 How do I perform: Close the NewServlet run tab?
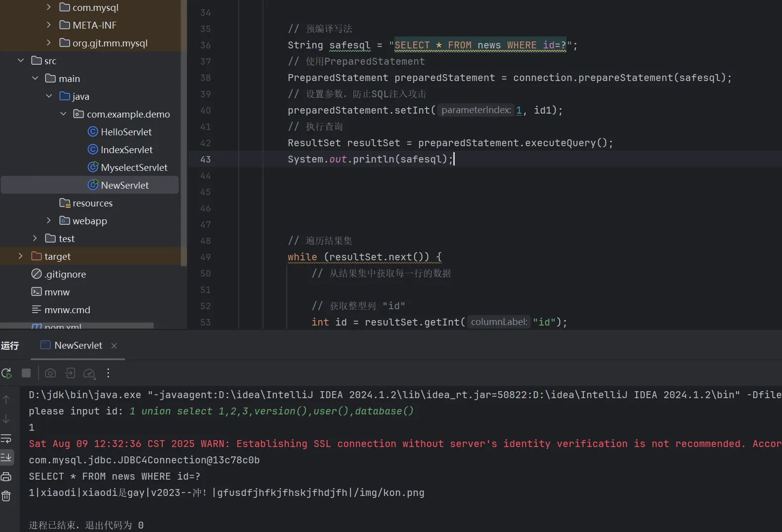[x=114, y=346]
